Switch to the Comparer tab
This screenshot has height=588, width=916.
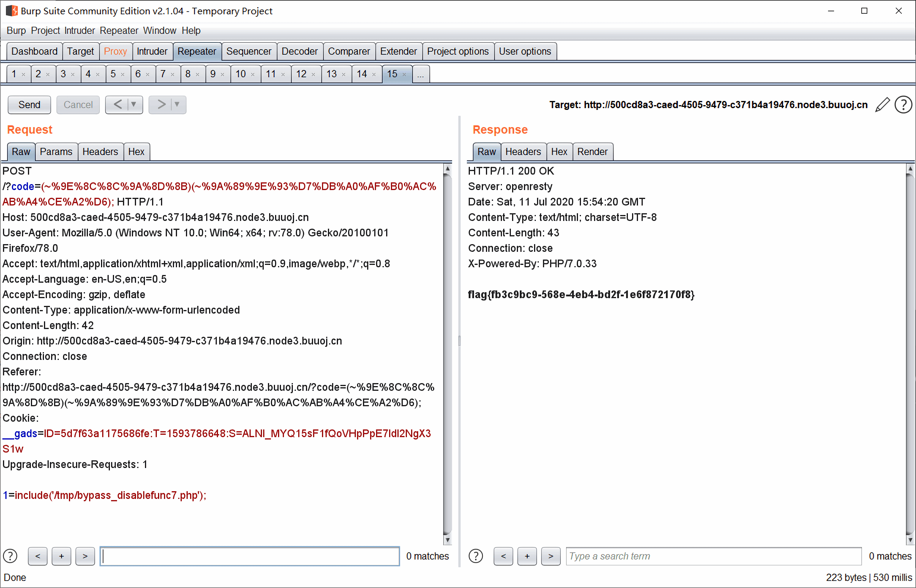tap(349, 51)
